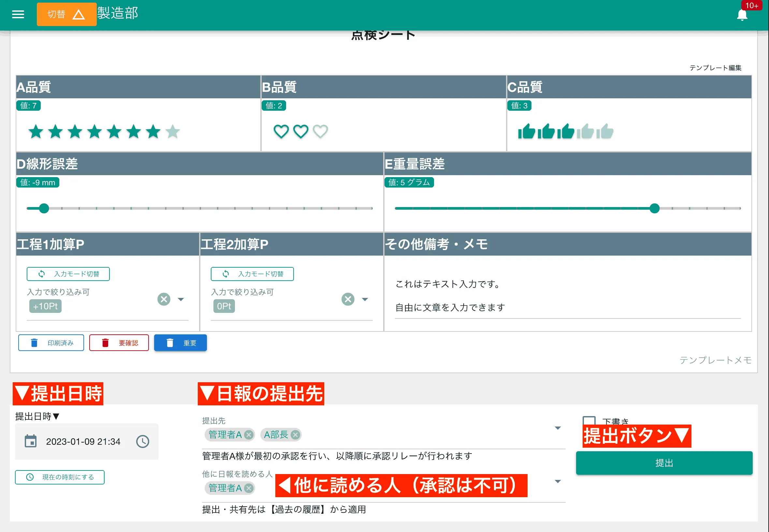The height and width of the screenshot is (532, 769).
Task: Remove 管理者A tag from 提出先
Action: (x=249, y=435)
